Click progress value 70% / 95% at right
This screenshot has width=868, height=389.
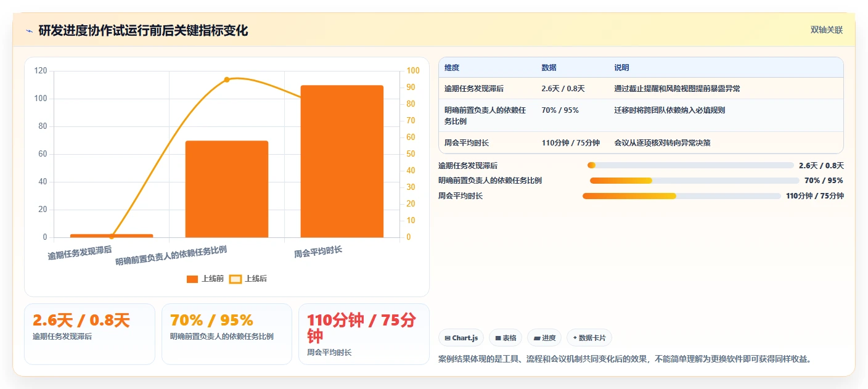(x=824, y=181)
